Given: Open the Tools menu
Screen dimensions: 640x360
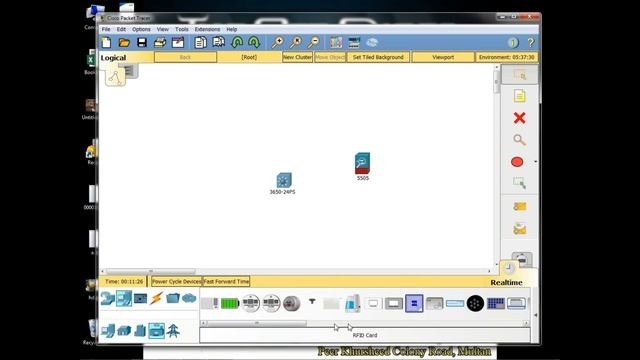Looking at the screenshot, I should pos(182,29).
